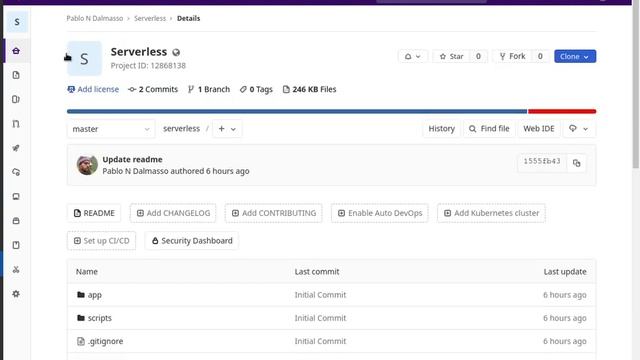Open the scripts folder
The height and width of the screenshot is (360, 640).
click(100, 318)
